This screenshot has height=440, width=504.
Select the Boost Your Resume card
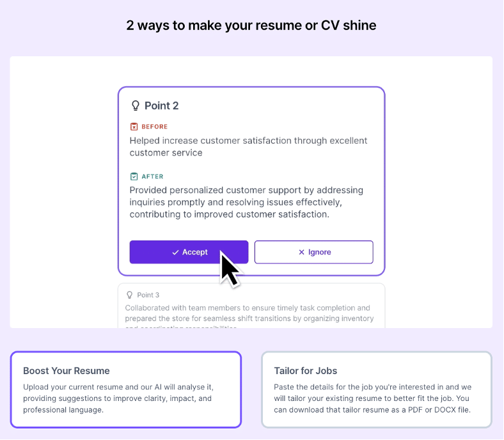click(126, 389)
